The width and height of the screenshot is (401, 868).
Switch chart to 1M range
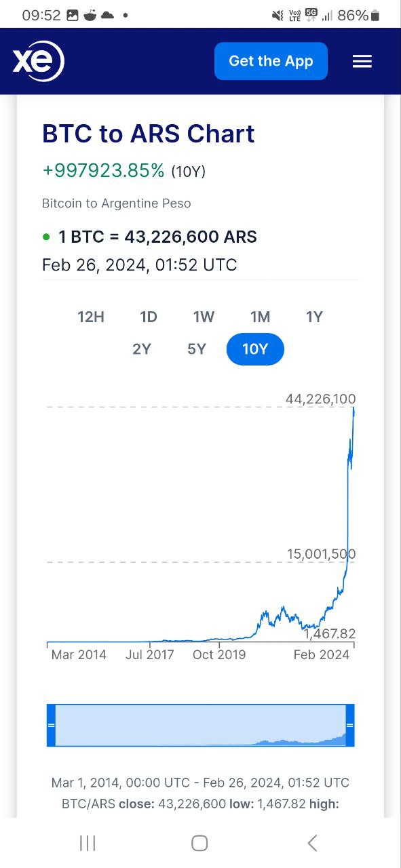(260, 317)
